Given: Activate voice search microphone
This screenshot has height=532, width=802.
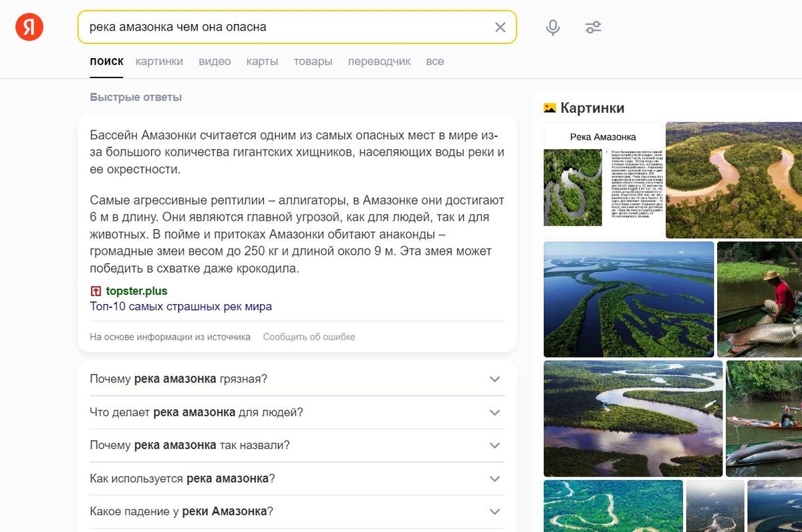Looking at the screenshot, I should tap(553, 27).
